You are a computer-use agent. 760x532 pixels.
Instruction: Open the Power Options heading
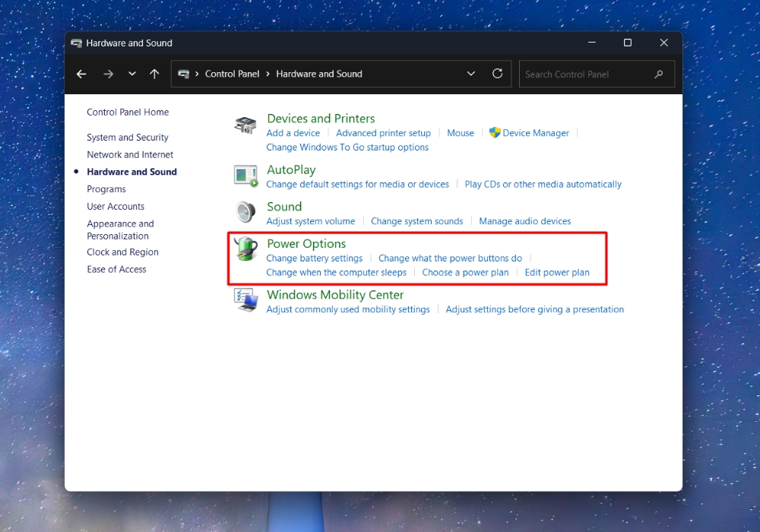pos(306,244)
